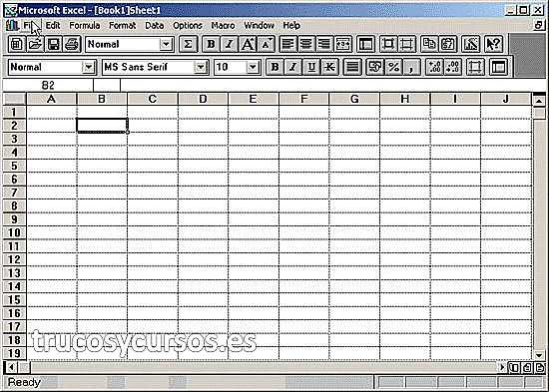Click the New Worksheet toolbar icon
Screen dimensions: 549x392
point(16,44)
